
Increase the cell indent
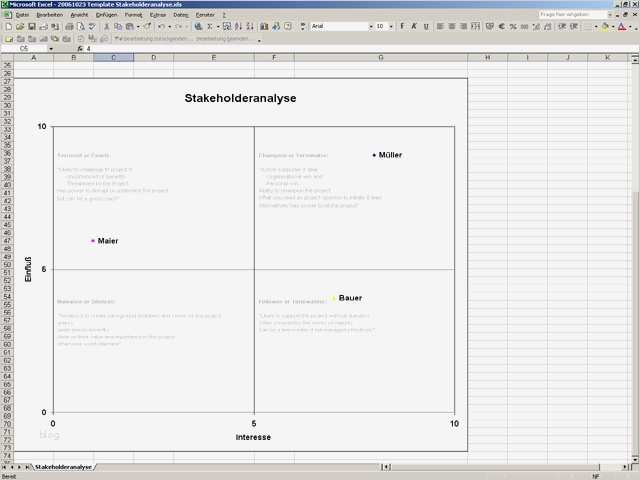[x=574, y=27]
